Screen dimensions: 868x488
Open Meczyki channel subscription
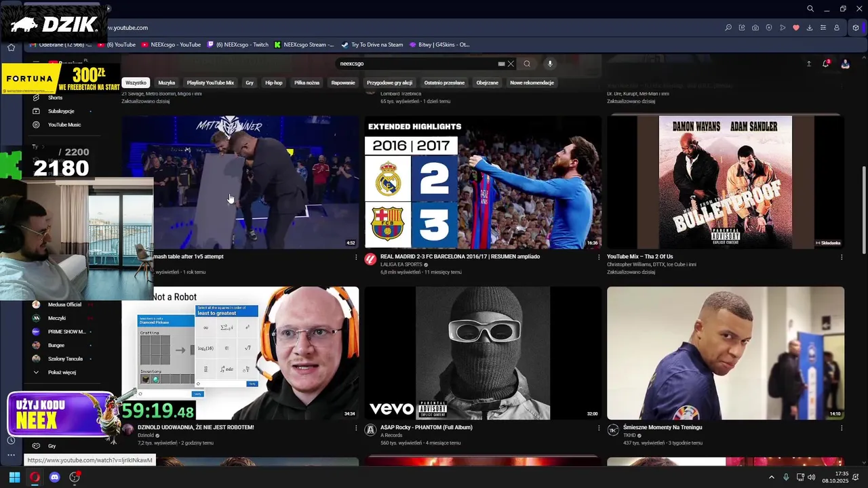pyautogui.click(x=57, y=318)
